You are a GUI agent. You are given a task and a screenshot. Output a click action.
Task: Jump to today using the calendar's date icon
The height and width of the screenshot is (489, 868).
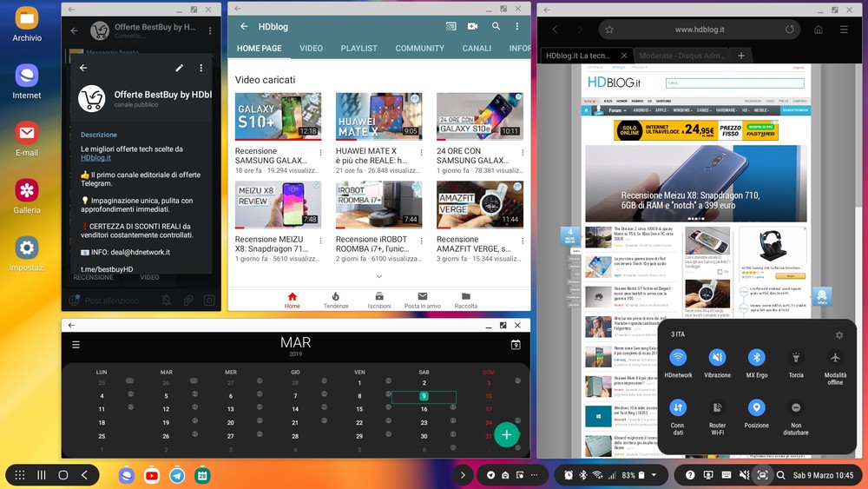click(516, 345)
